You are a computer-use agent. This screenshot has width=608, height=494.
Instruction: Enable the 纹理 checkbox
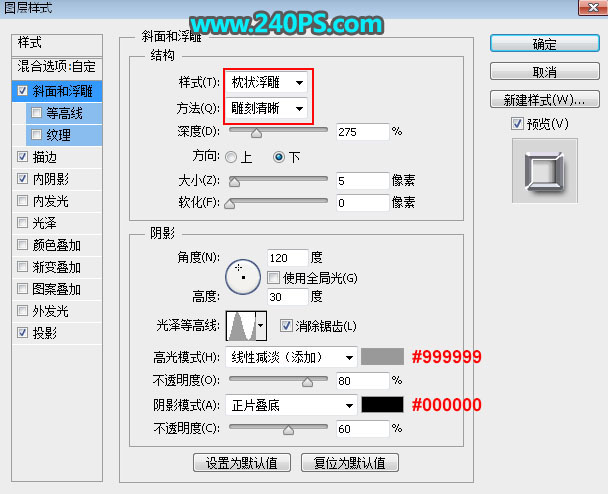(36, 134)
